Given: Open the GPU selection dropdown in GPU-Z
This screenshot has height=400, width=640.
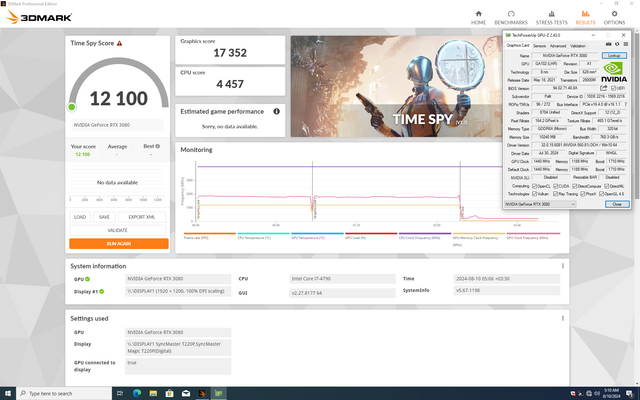Looking at the screenshot, I should [x=553, y=204].
